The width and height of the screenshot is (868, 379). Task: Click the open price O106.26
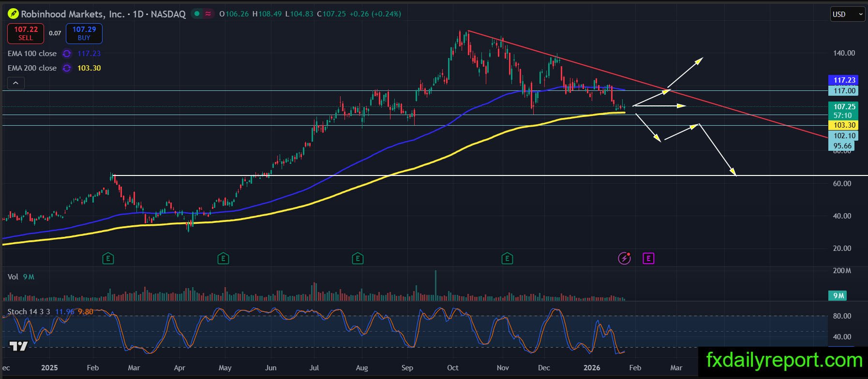pos(234,14)
